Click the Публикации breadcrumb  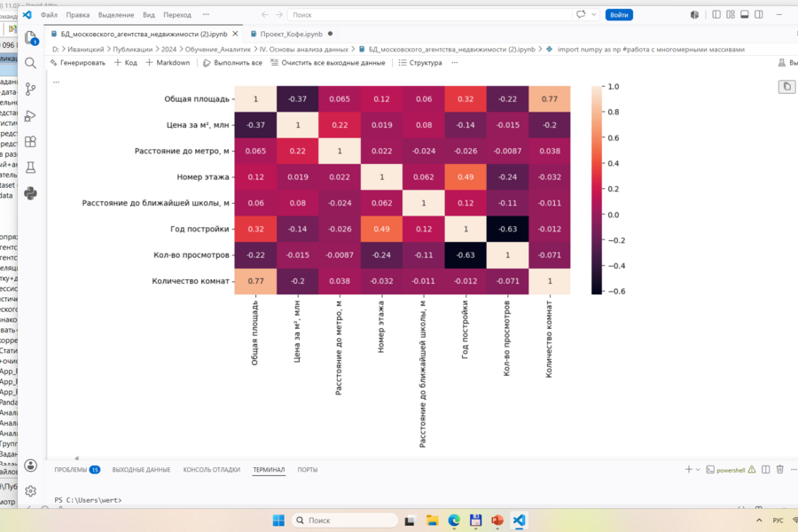(x=132, y=50)
